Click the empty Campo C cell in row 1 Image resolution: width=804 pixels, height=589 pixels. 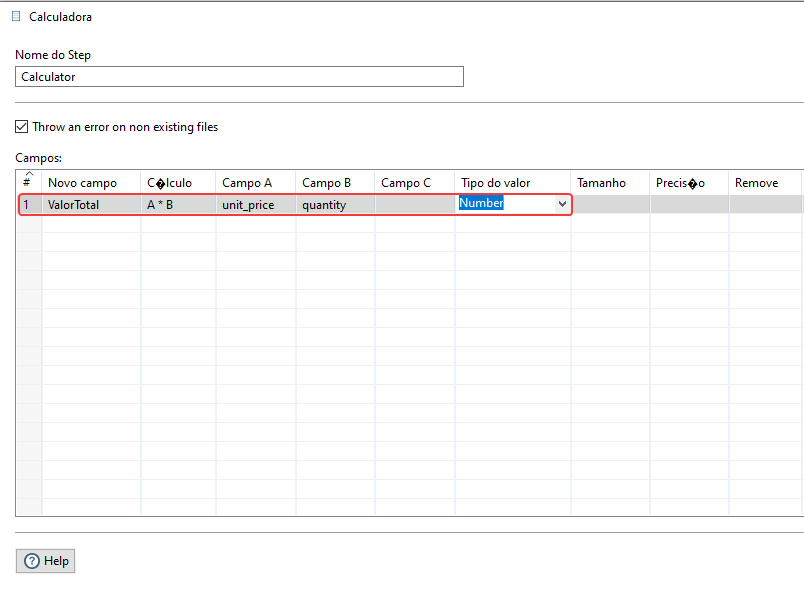[415, 205]
